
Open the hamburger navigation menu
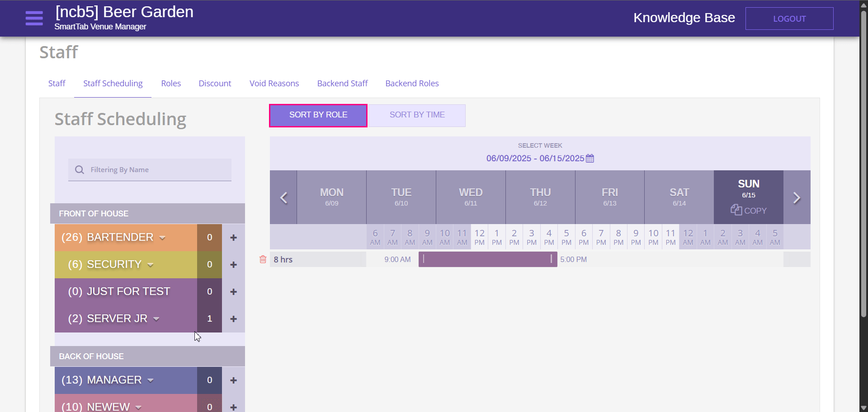tap(34, 18)
